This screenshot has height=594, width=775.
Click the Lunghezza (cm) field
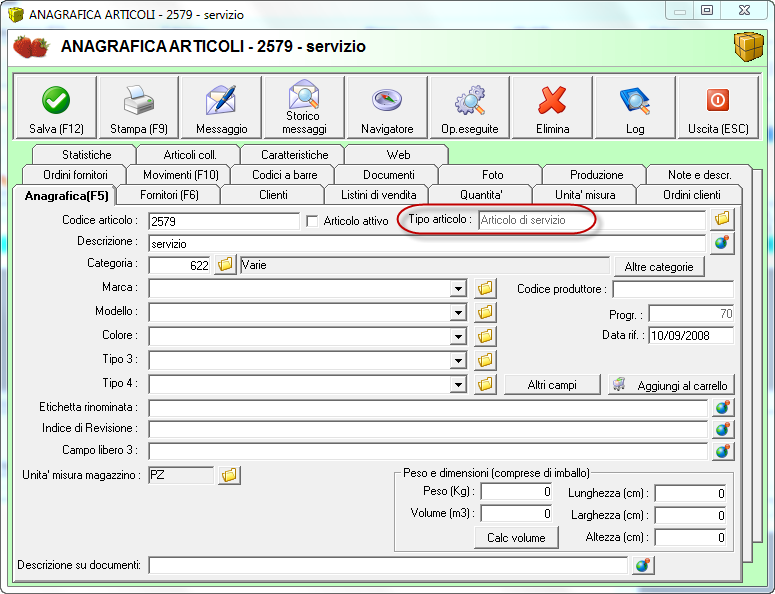click(690, 493)
